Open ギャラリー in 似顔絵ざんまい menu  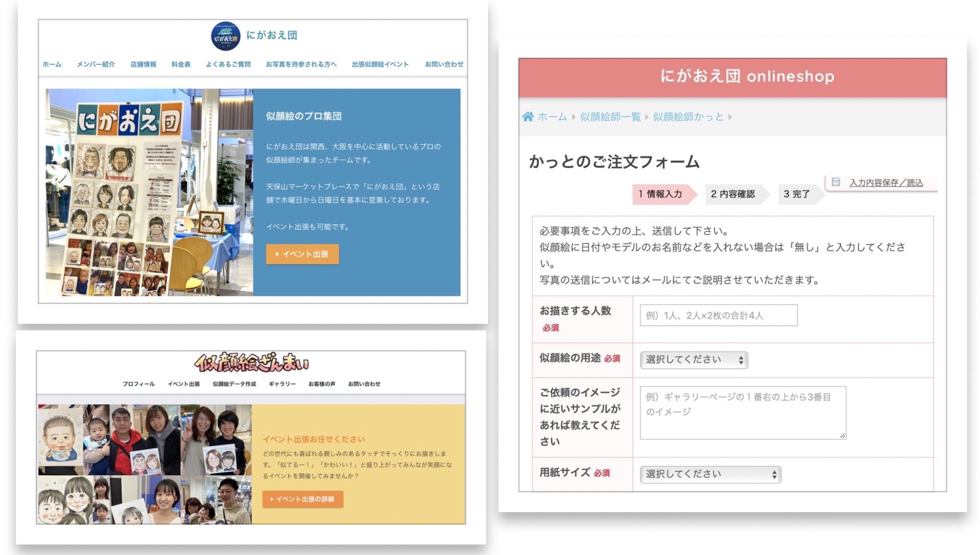click(282, 384)
